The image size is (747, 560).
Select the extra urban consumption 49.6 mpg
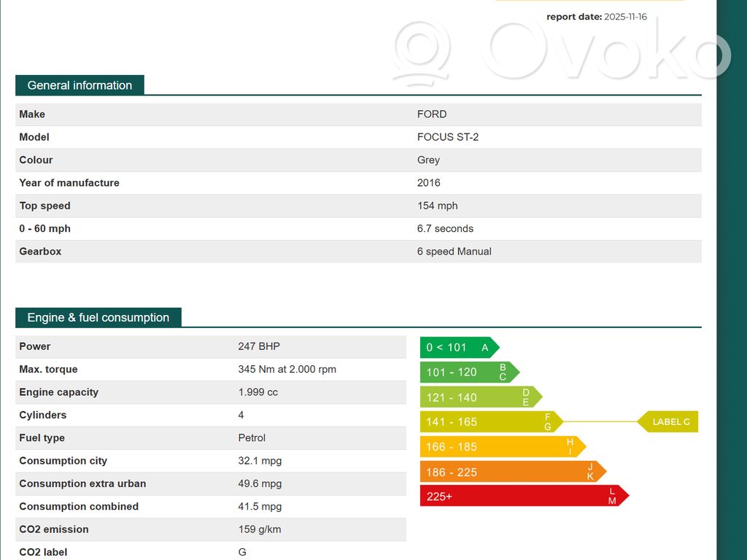260,483
